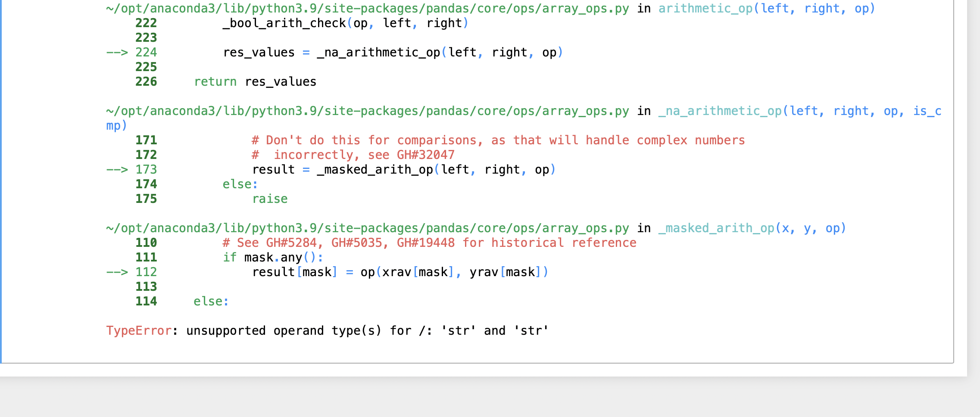Image resolution: width=980 pixels, height=417 pixels.
Task: Click the 'raise' statement on line 175
Action: pyautogui.click(x=270, y=199)
